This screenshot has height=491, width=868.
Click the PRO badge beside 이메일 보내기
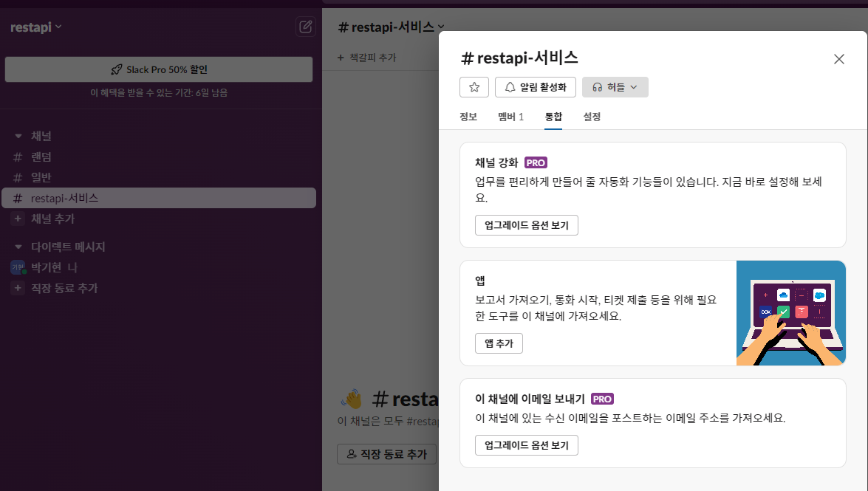(x=602, y=399)
